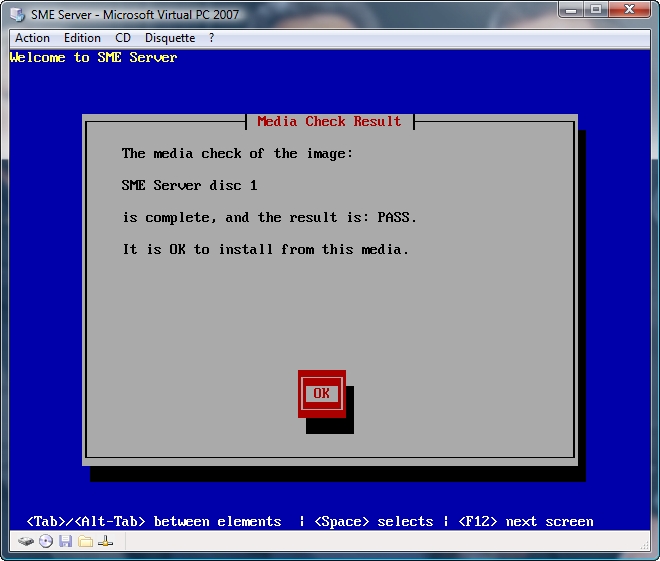Click the shared folder status icon
This screenshot has width=660, height=561.
point(85,541)
